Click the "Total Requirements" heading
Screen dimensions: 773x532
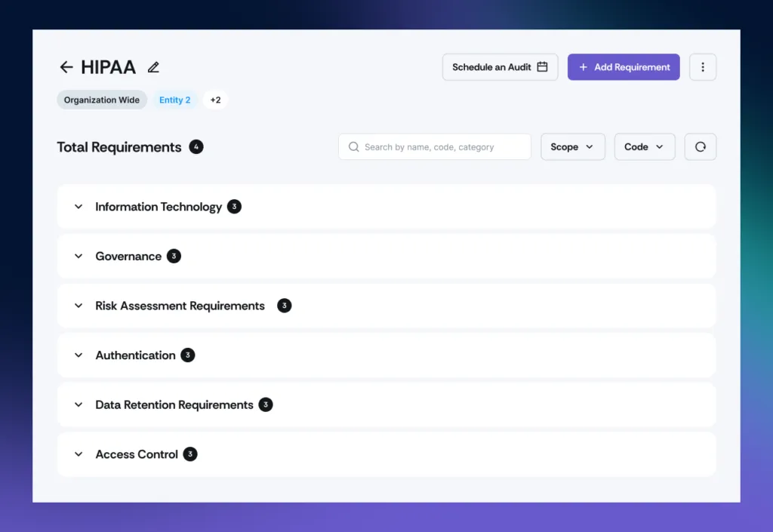119,147
